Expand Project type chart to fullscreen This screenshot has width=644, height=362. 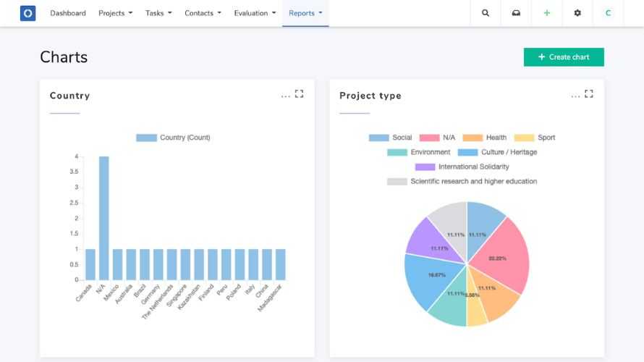(589, 93)
